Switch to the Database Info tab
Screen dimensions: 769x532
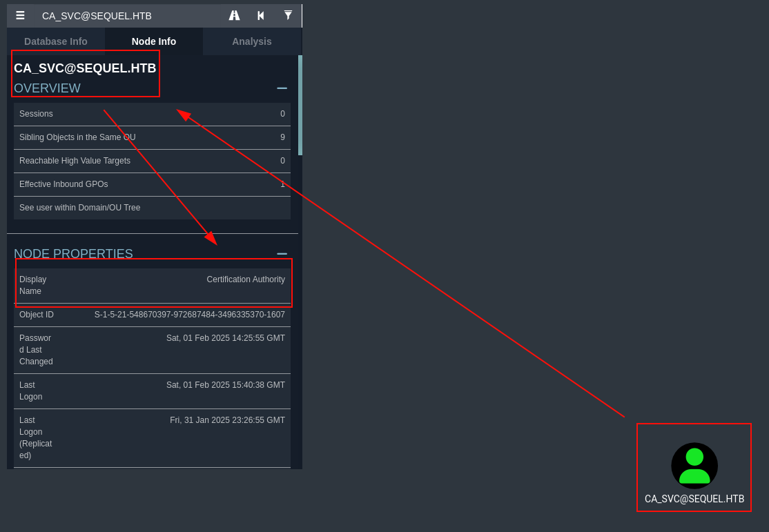pyautogui.click(x=56, y=41)
